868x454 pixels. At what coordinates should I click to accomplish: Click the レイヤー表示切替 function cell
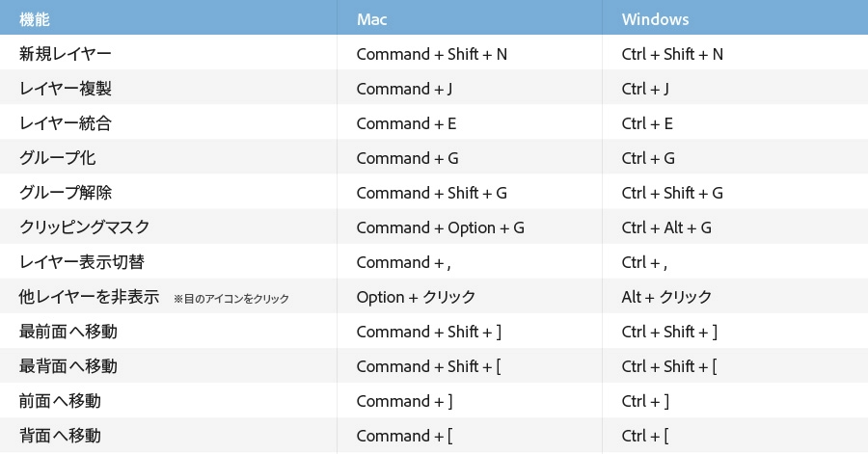(82, 262)
